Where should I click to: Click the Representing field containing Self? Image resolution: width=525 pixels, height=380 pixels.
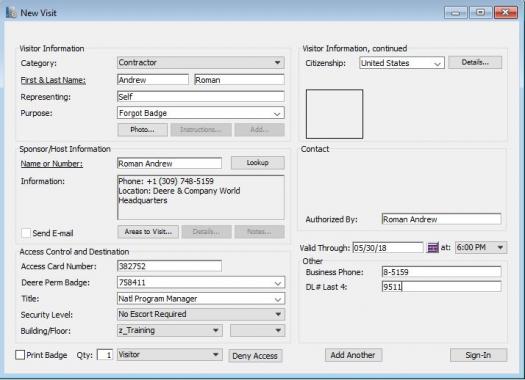[x=201, y=96]
